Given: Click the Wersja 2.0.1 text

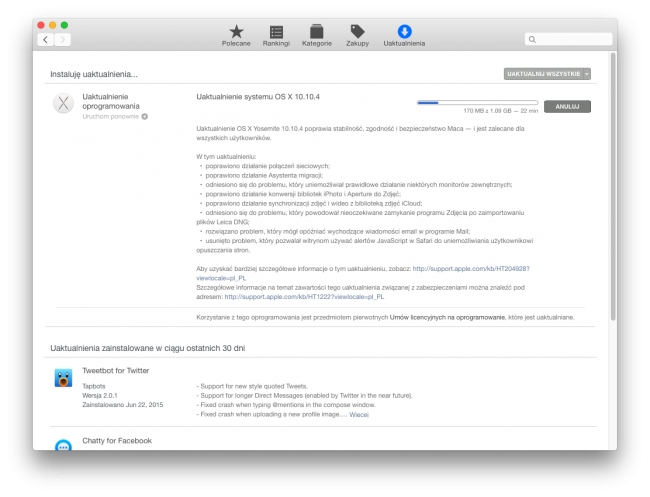Looking at the screenshot, I should tap(99, 395).
